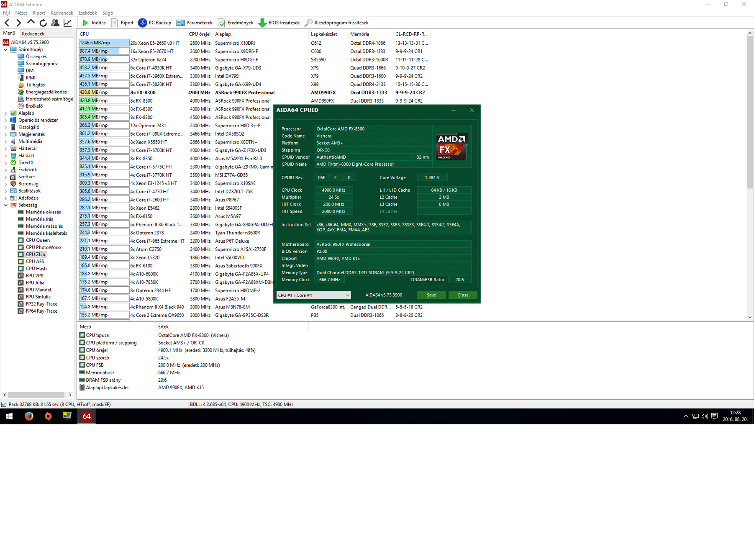This screenshot has width=754, height=560.
Task: Select FPU Mandel benchmark
Action: coord(38,290)
